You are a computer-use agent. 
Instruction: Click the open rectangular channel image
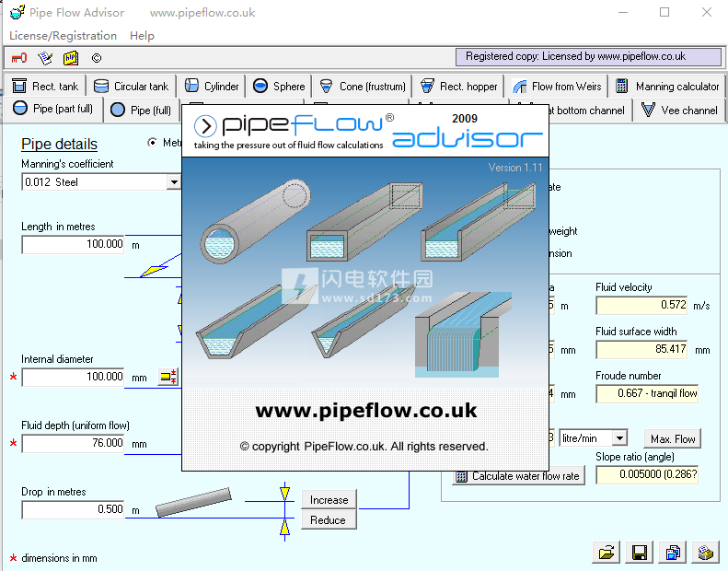tap(479, 221)
